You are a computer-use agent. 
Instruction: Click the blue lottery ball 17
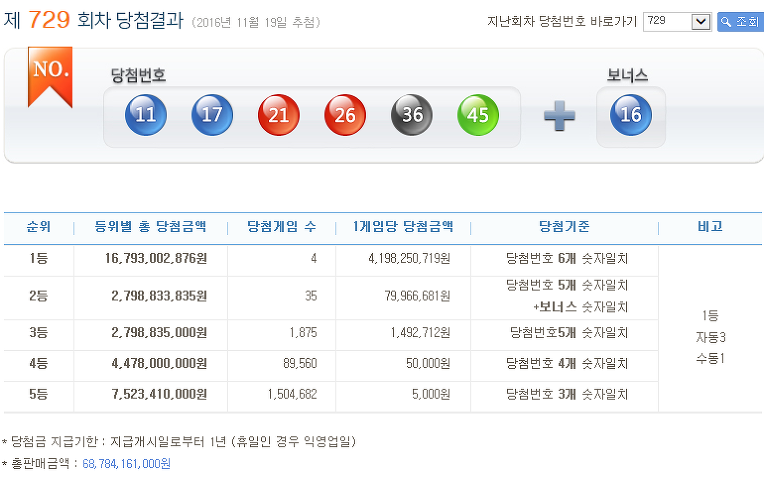click(212, 115)
